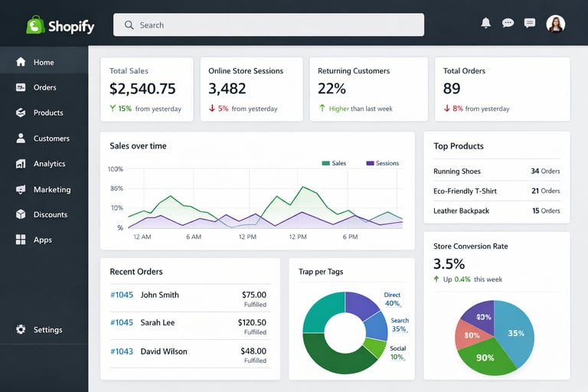This screenshot has height=392, width=588.
Task: Open the Analytics section
Action: [x=44, y=164]
